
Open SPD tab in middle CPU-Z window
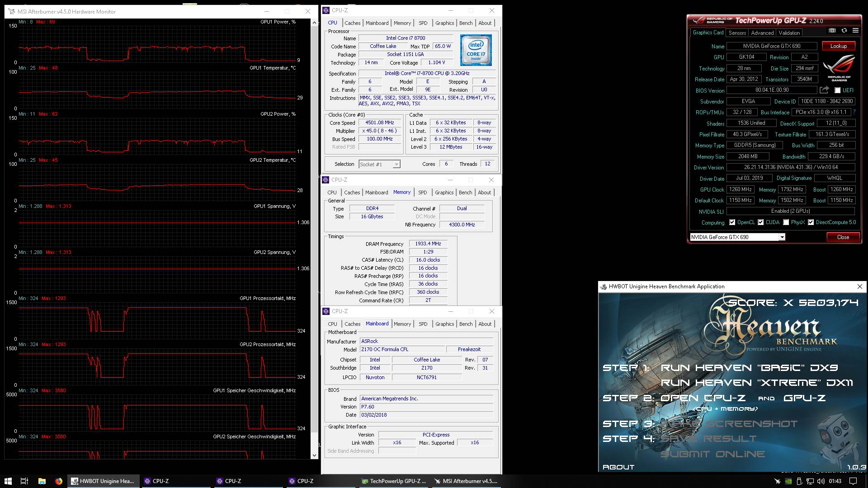point(423,192)
